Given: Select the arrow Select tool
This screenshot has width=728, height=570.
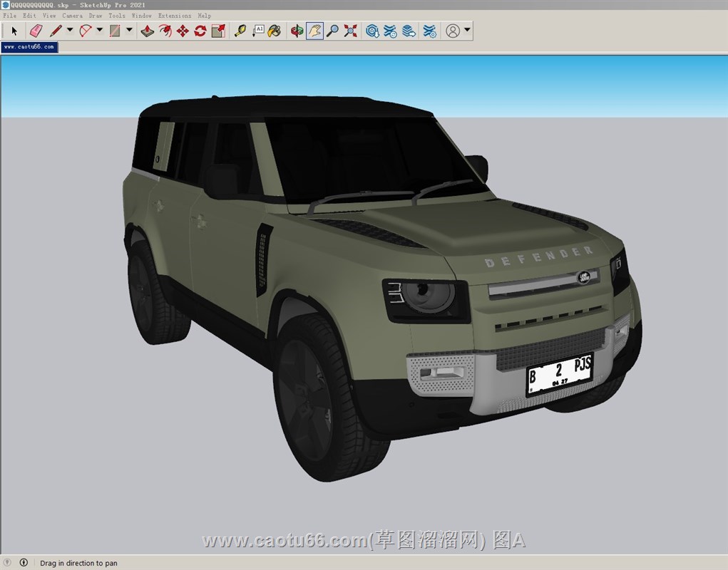Looking at the screenshot, I should click(x=14, y=31).
